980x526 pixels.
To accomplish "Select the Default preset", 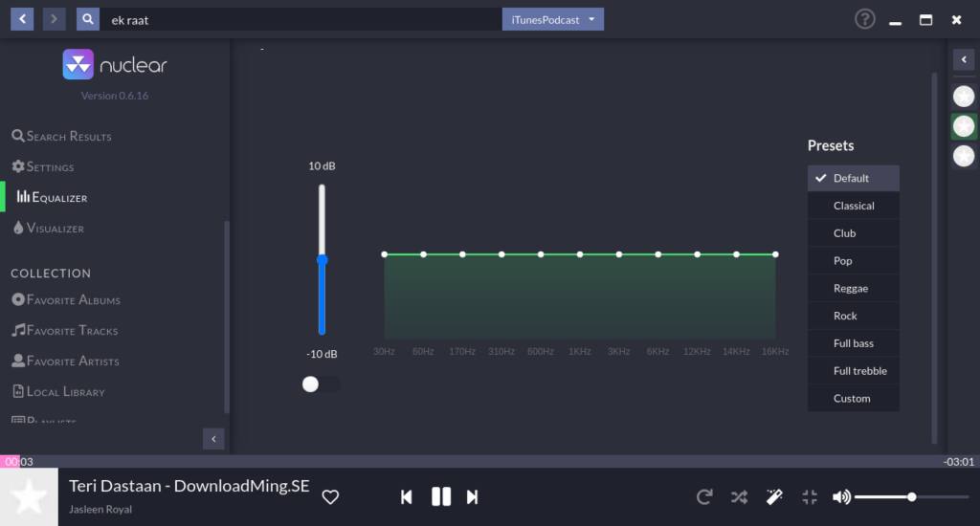I will [x=853, y=178].
